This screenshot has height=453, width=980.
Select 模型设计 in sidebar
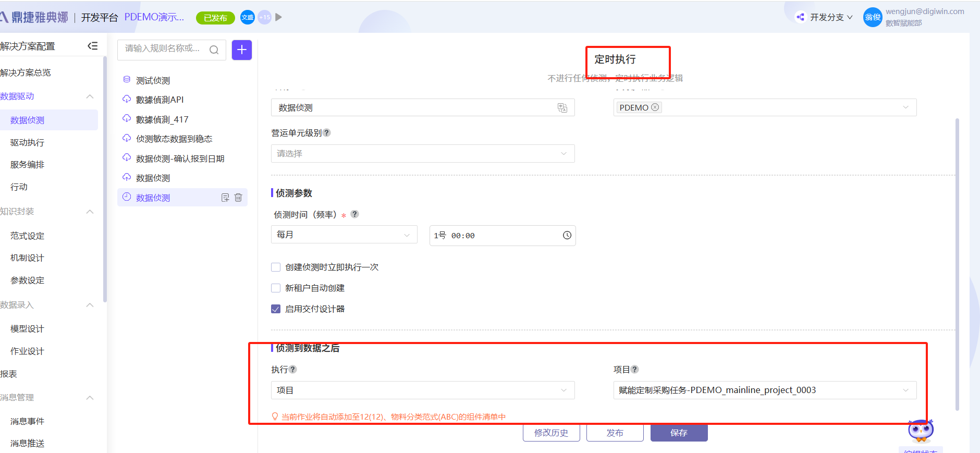click(x=27, y=328)
